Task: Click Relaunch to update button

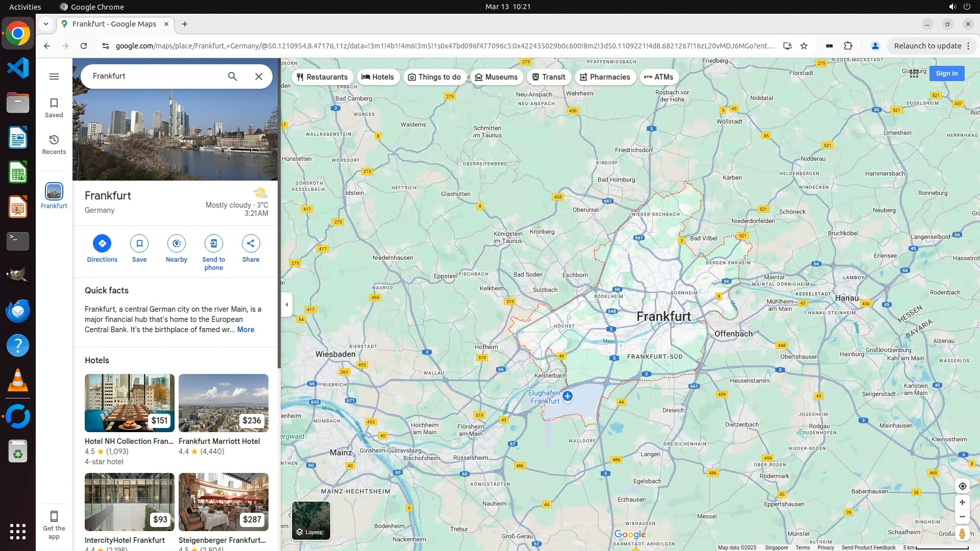Action: pyautogui.click(x=927, y=46)
